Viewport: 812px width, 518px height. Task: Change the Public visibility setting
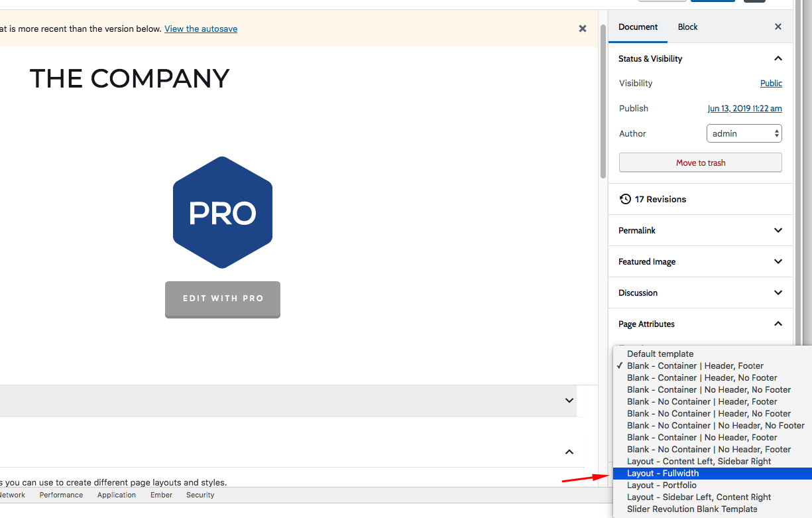[770, 84]
